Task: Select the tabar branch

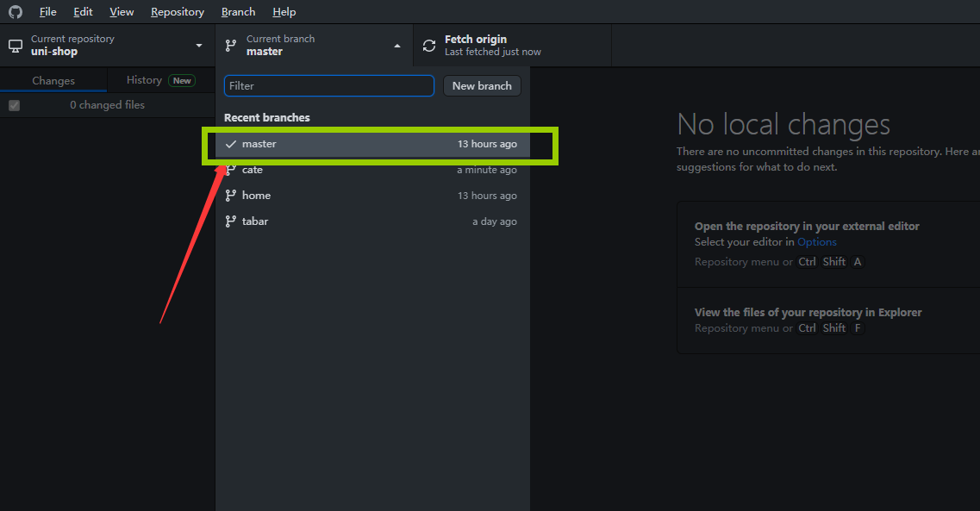Action: (x=372, y=221)
